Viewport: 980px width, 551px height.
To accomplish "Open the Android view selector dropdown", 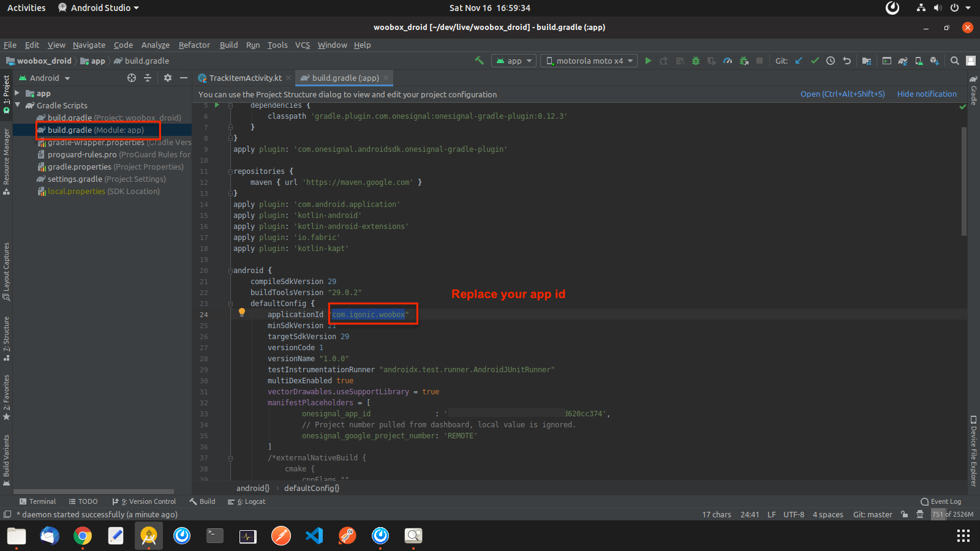I will [44, 78].
